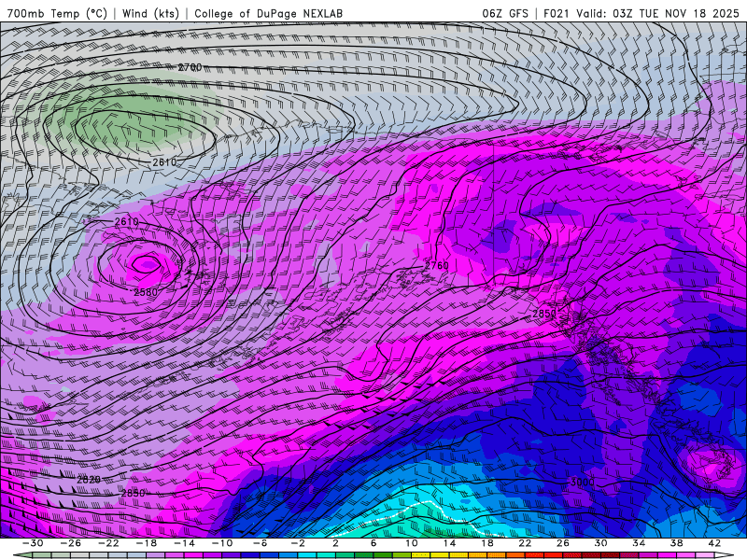Click the positive 18 color scale tick label
Screen dimensions: 747x560
pos(486,543)
